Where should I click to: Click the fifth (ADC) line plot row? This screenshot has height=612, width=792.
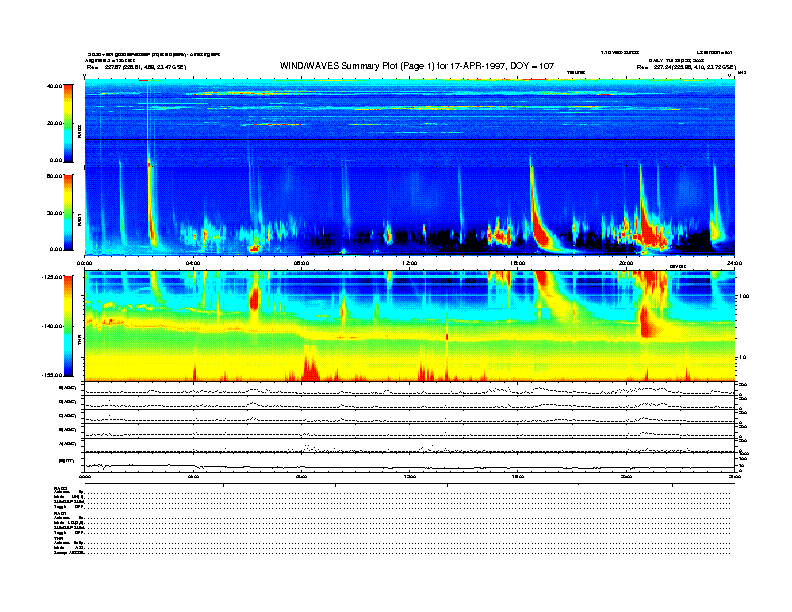409,445
